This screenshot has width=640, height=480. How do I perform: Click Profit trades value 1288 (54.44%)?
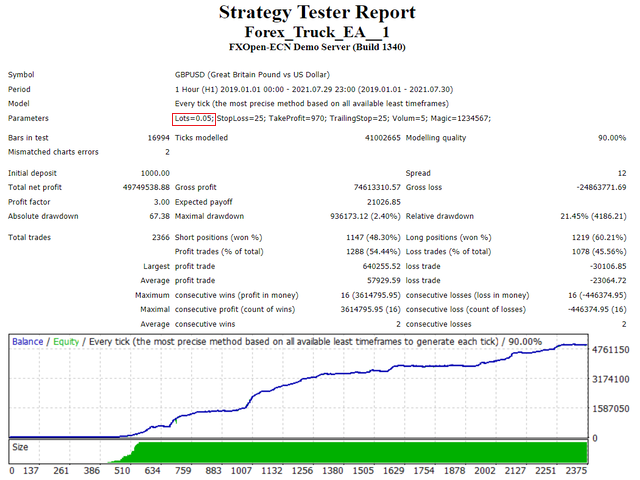(x=373, y=252)
